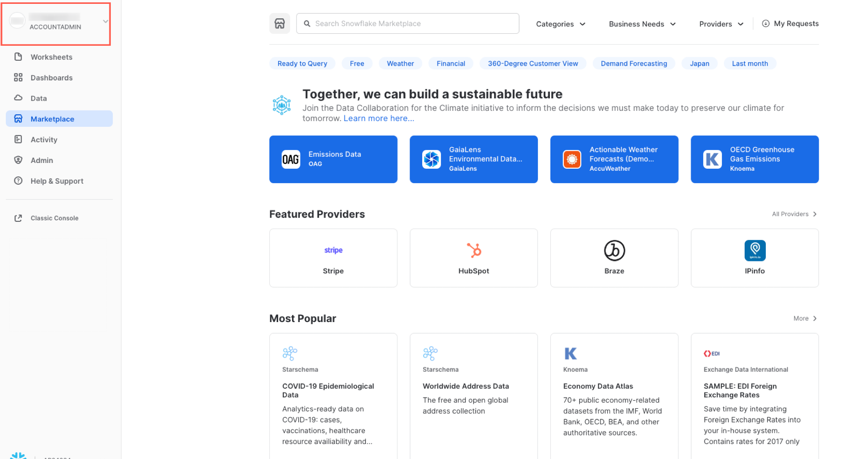868x459 pixels.
Task: Open the Providers dropdown
Action: pyautogui.click(x=721, y=24)
